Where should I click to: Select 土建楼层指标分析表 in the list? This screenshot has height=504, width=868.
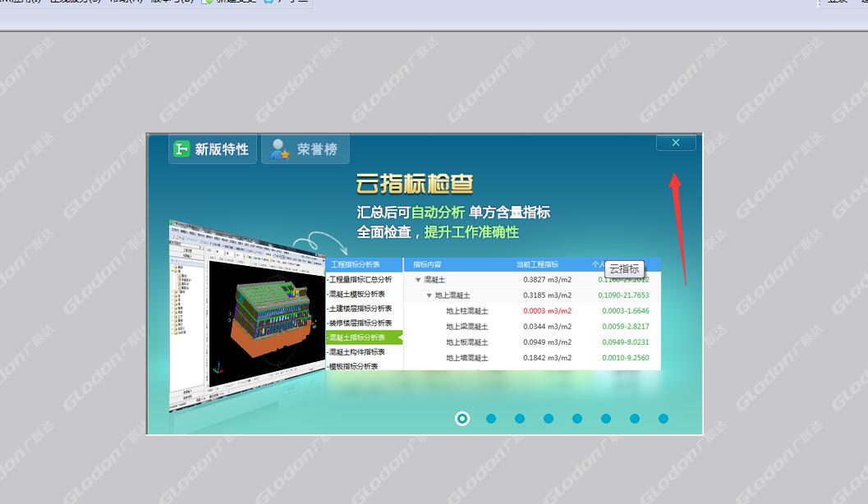click(361, 308)
